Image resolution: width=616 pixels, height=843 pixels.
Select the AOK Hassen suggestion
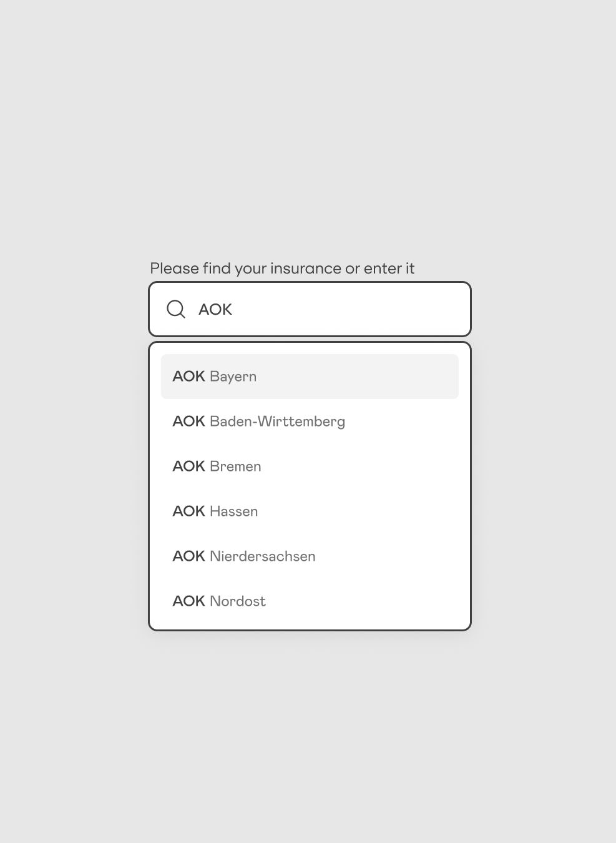point(310,511)
